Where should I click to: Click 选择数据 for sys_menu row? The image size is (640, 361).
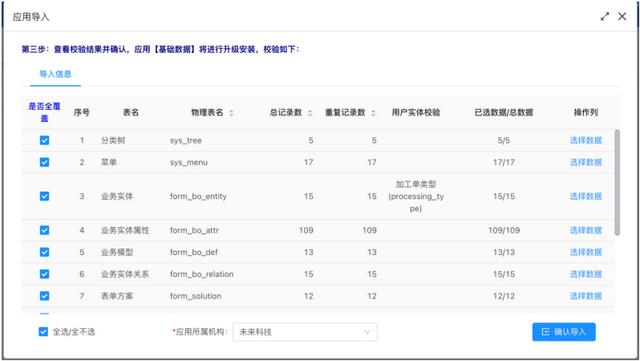[x=586, y=162]
